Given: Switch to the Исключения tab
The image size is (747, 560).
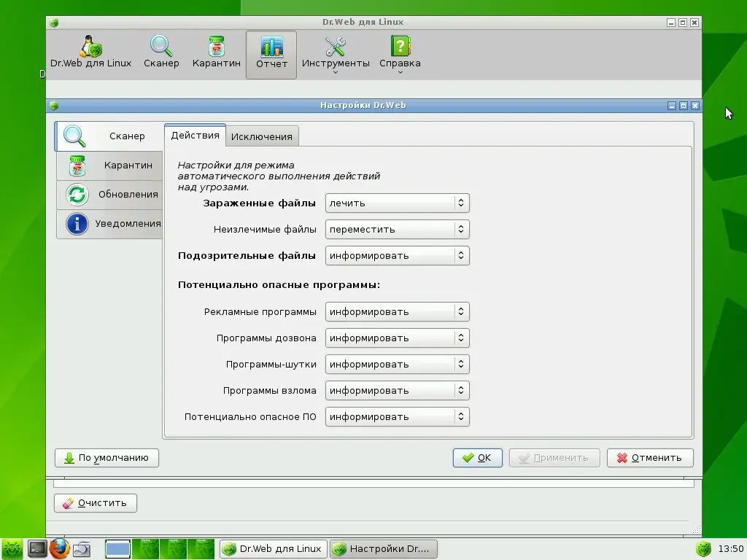Looking at the screenshot, I should pos(262,136).
